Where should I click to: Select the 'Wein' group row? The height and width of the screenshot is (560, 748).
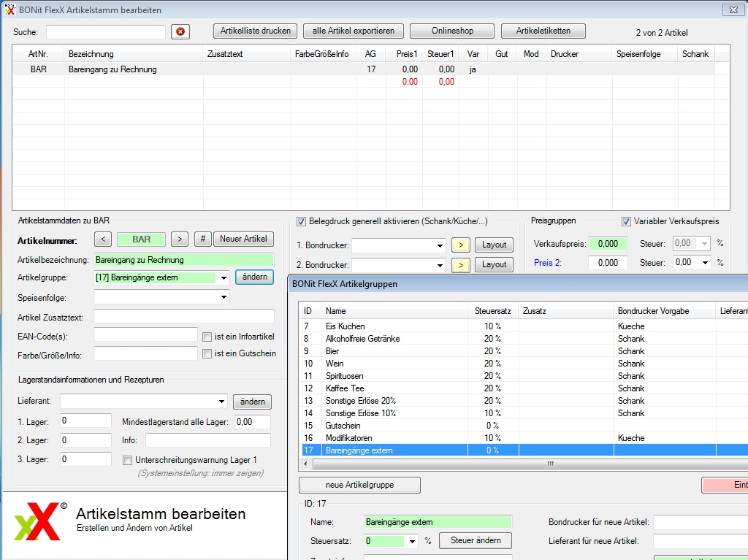pyautogui.click(x=523, y=364)
